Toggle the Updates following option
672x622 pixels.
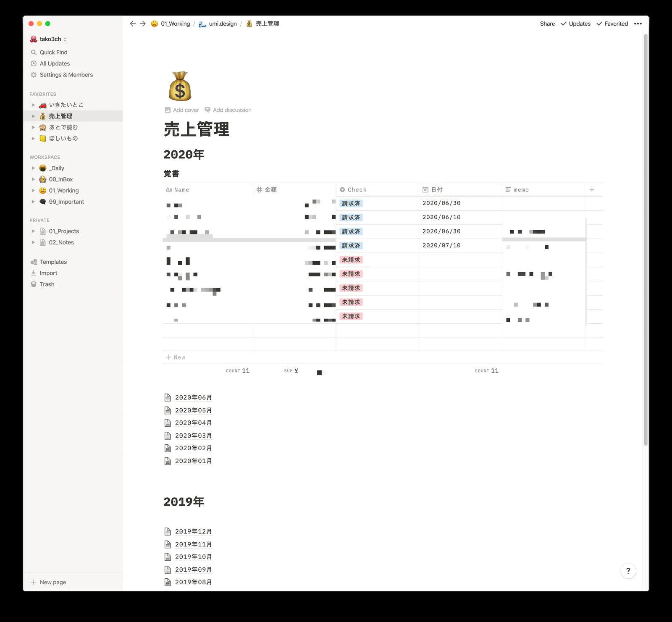click(x=575, y=24)
